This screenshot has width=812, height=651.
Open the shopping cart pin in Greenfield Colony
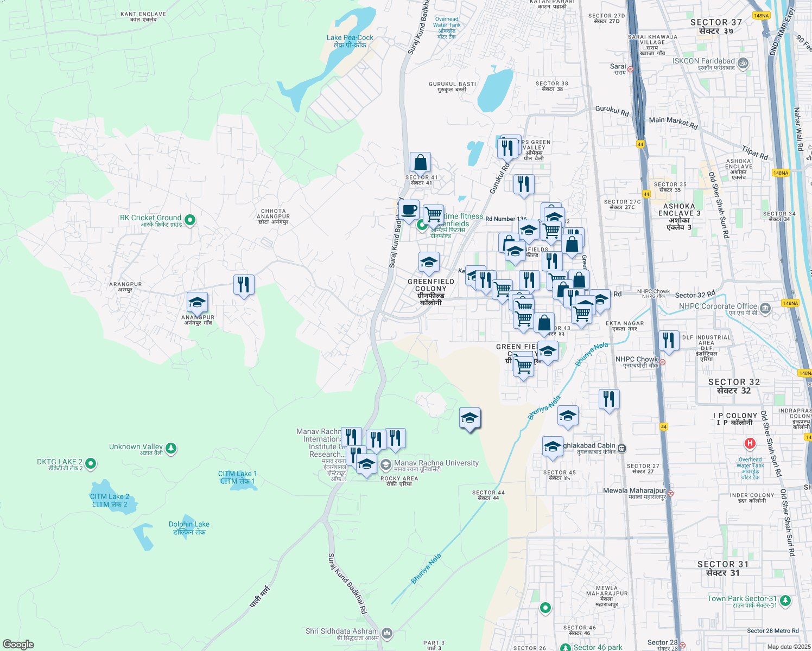[503, 288]
